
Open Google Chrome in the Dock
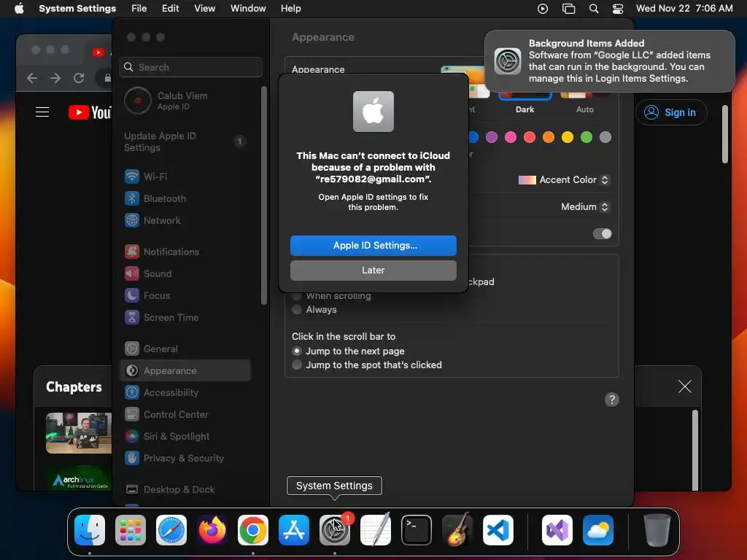coord(253,530)
